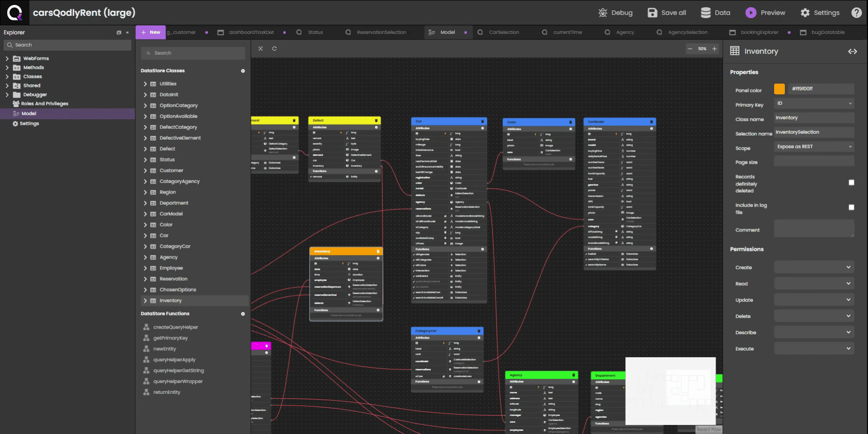The image size is (868, 434).
Task: Expand the Classes folder
Action: pos(7,76)
